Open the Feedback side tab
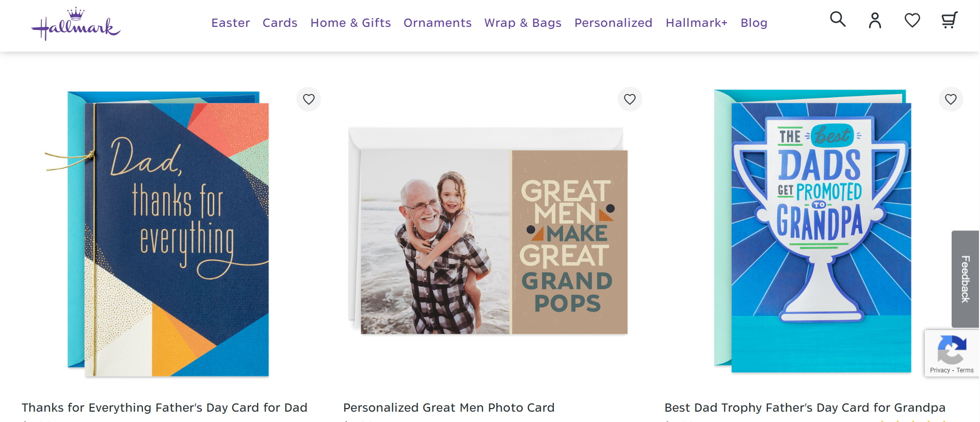 coord(965,279)
